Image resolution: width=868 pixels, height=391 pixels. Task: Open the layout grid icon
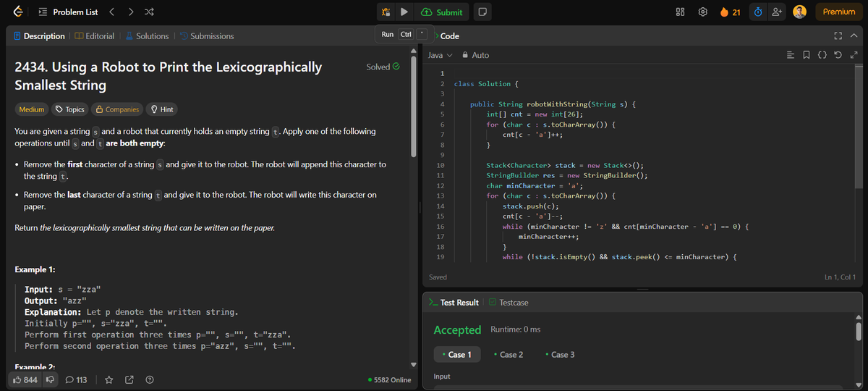click(680, 12)
